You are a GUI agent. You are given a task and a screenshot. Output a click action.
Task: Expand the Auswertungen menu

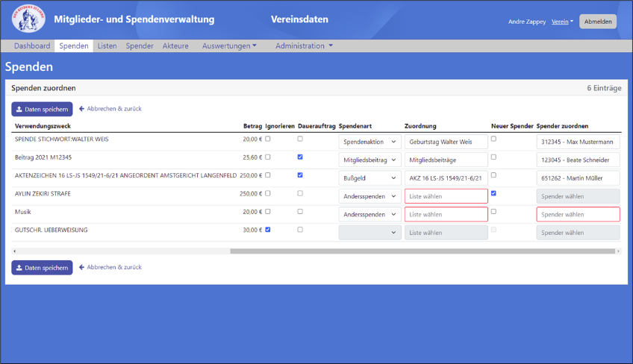tap(229, 46)
